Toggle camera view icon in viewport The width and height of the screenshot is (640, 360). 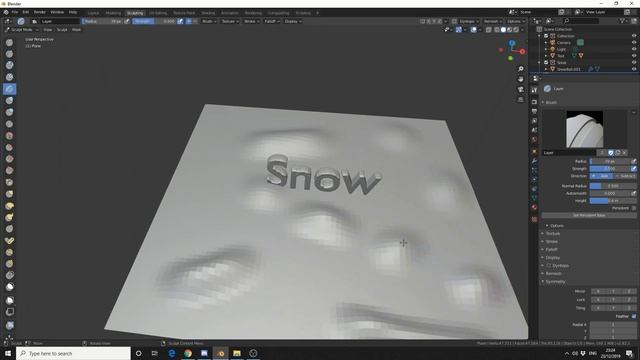coord(520,89)
